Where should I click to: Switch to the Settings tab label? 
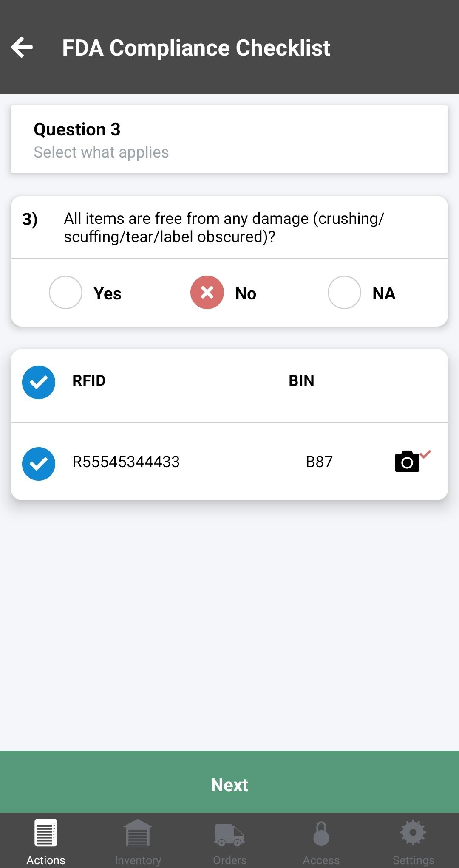coord(413,860)
